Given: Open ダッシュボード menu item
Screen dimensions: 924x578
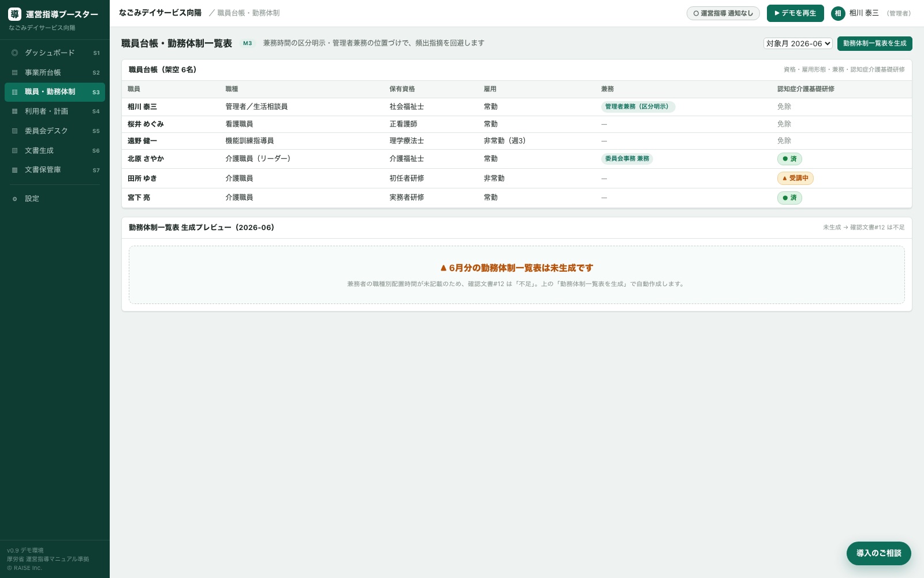Looking at the screenshot, I should 55,53.
